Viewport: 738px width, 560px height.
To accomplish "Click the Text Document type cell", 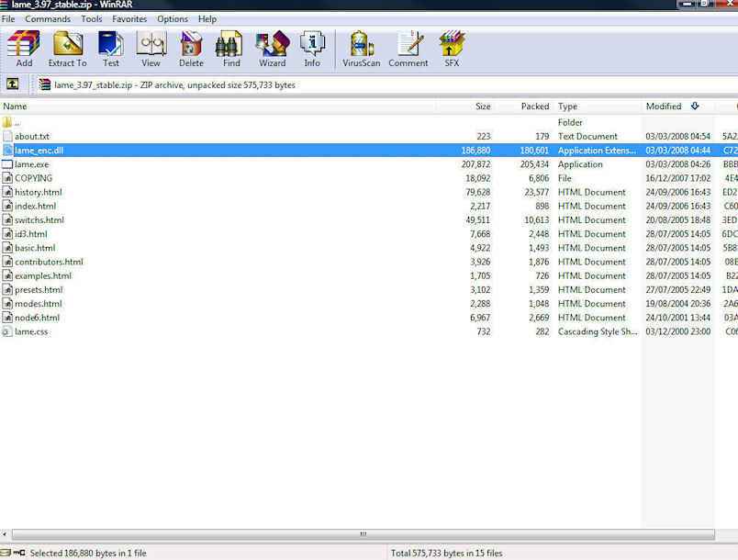I will 587,137.
